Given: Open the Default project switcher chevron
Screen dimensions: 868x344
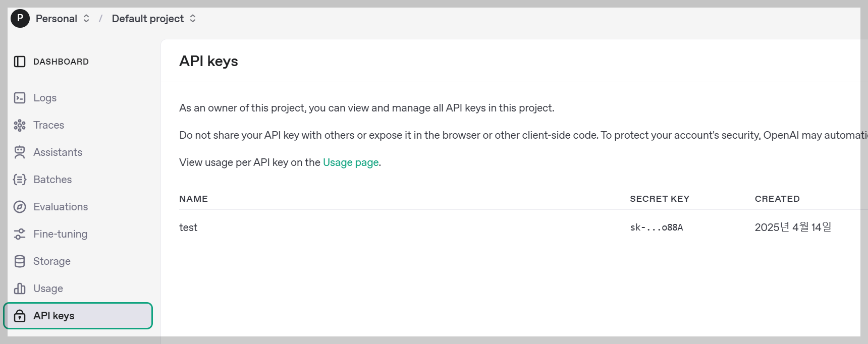Looking at the screenshot, I should tap(193, 18).
